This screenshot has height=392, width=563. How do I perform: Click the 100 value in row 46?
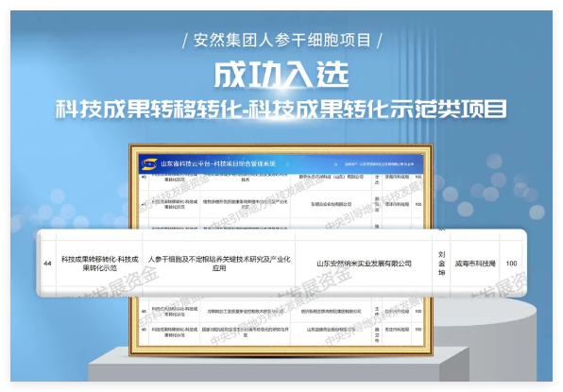pos(418,329)
